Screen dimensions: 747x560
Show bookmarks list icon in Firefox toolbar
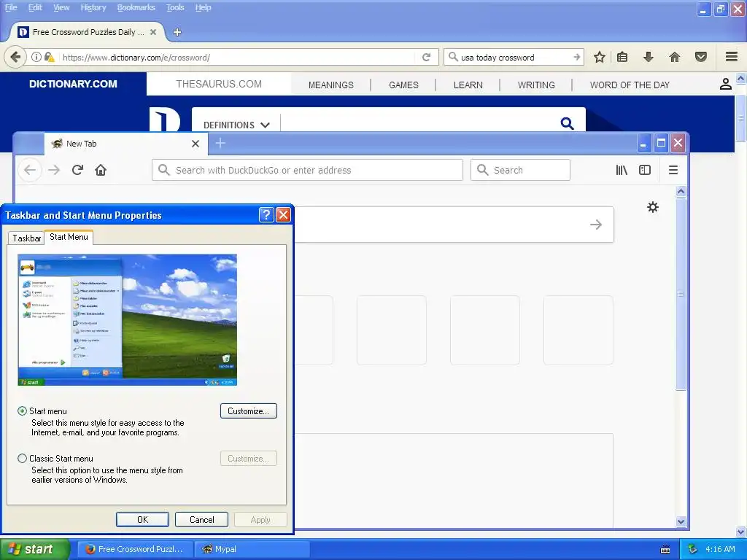622,57
